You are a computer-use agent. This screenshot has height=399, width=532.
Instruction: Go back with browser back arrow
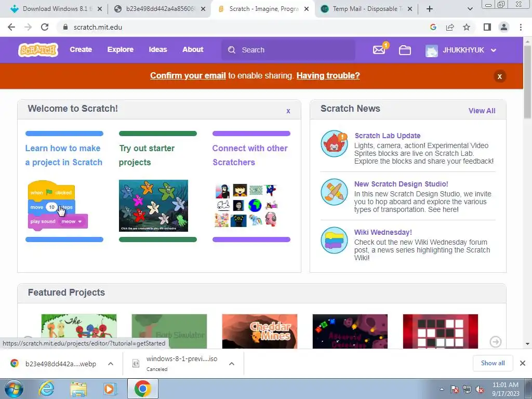[11, 27]
